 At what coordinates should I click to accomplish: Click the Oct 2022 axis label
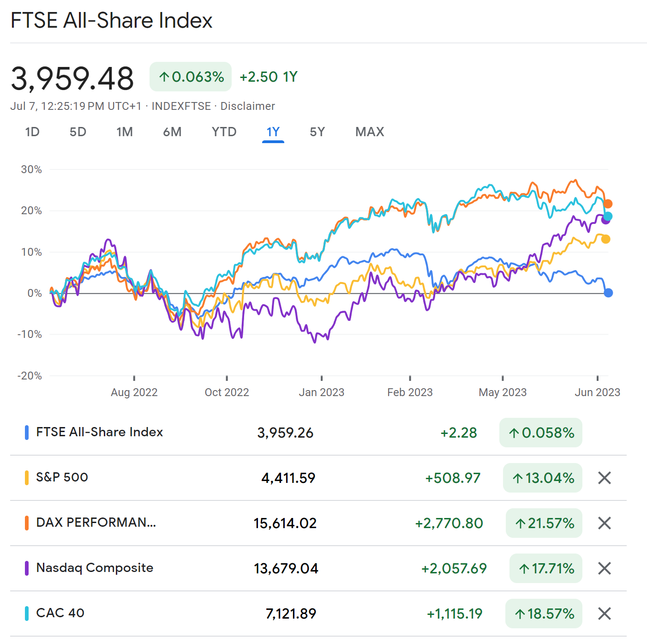pos(227,392)
